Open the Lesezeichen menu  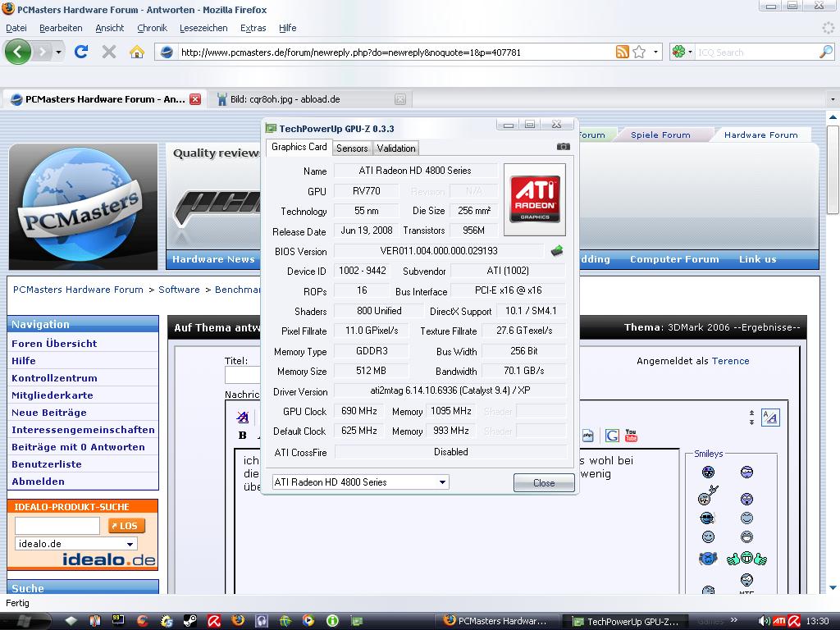pyautogui.click(x=203, y=28)
